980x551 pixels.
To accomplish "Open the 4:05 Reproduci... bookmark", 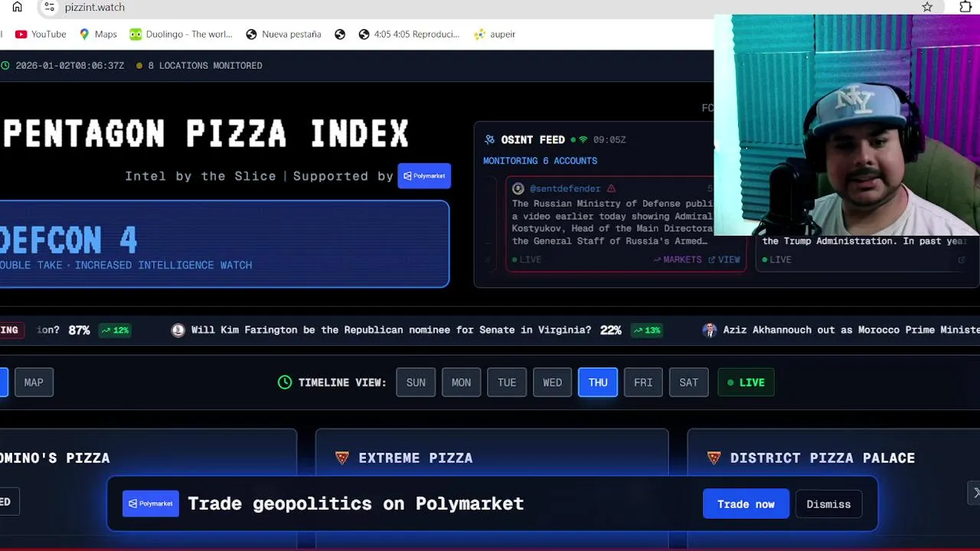I will click(409, 34).
